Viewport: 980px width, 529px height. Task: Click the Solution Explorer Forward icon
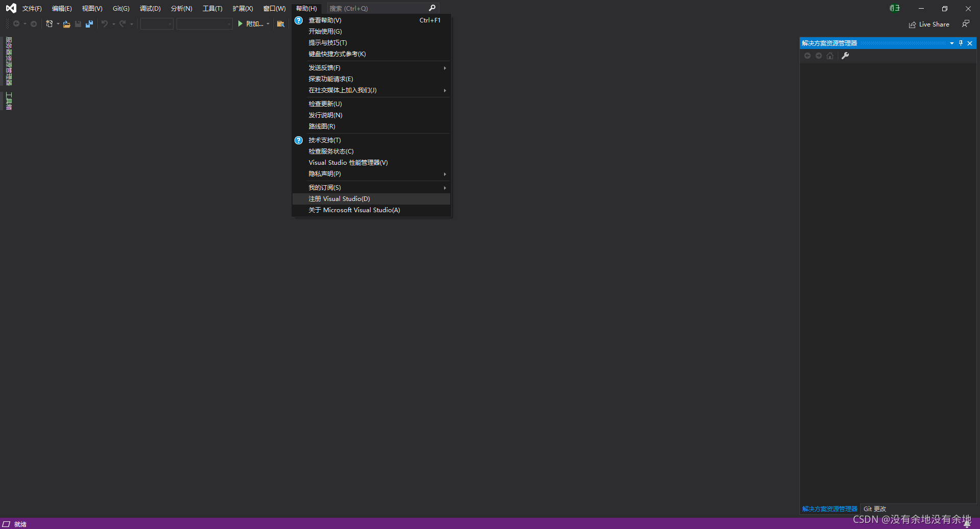coord(819,56)
